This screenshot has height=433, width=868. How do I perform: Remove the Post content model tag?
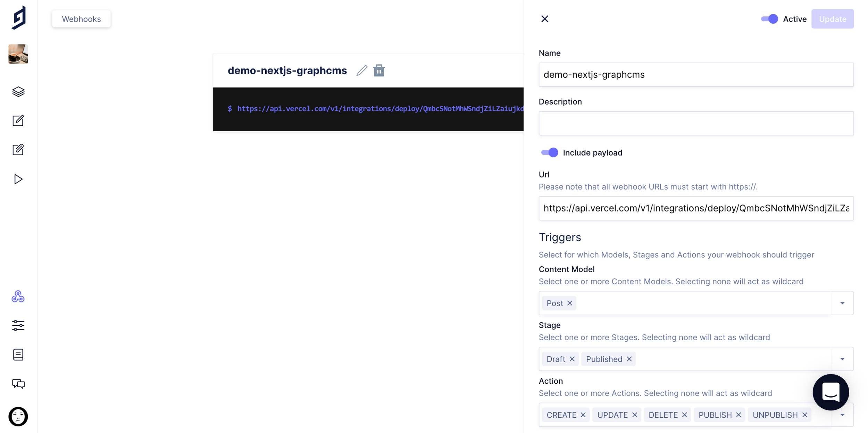(x=570, y=303)
